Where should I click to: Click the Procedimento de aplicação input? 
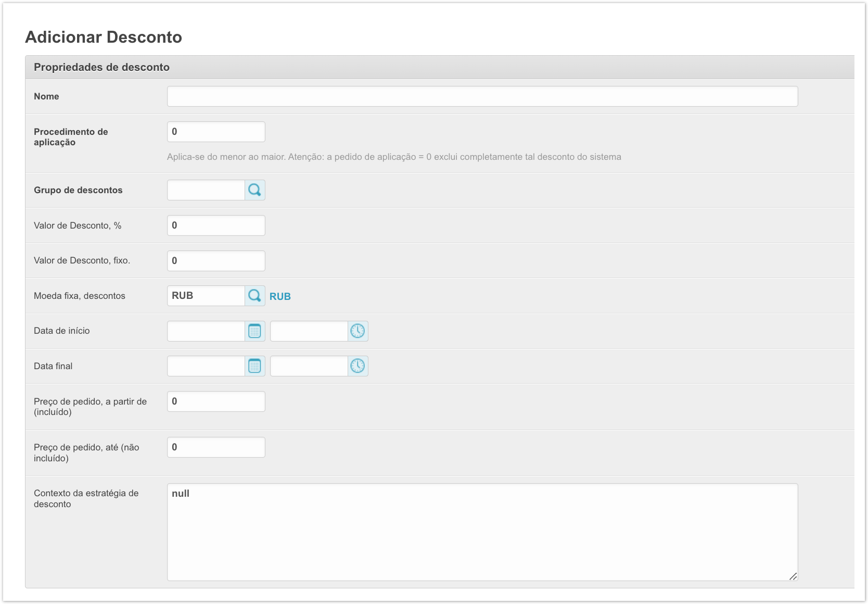pos(216,132)
